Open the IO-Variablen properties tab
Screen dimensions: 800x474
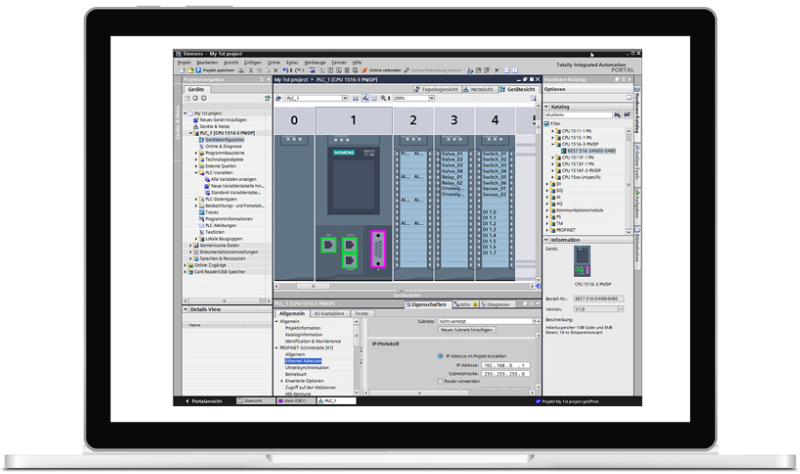click(x=329, y=313)
